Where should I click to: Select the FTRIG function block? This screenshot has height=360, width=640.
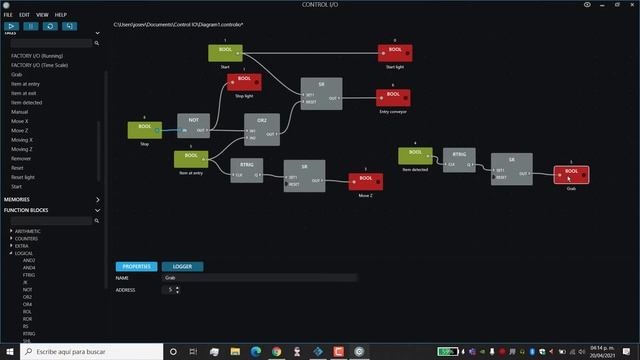pyautogui.click(x=29, y=275)
